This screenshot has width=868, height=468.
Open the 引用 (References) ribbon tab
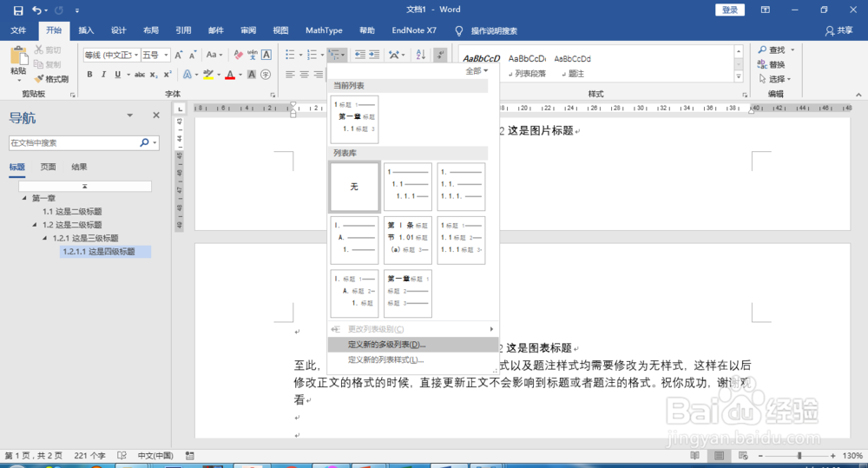click(183, 30)
